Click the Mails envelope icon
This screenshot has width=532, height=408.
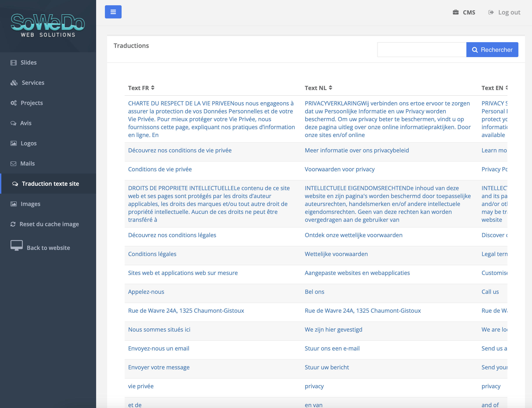click(13, 164)
